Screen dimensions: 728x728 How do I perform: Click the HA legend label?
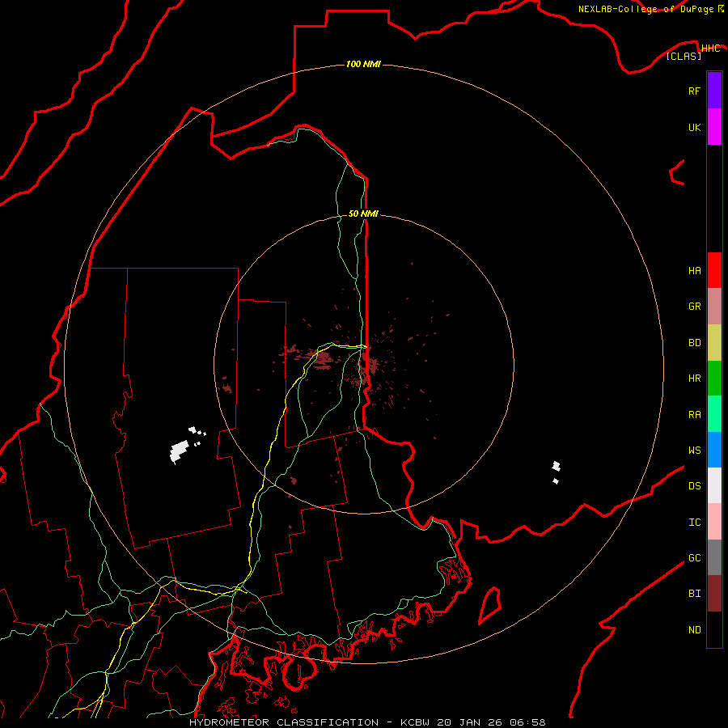[694, 270]
